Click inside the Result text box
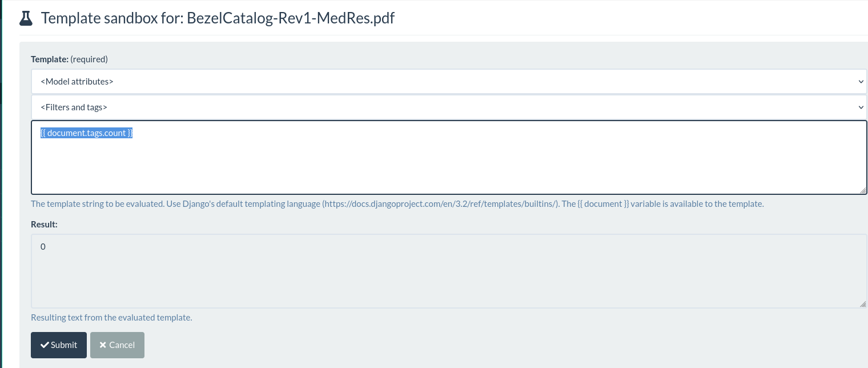868x368 pixels. point(448,271)
